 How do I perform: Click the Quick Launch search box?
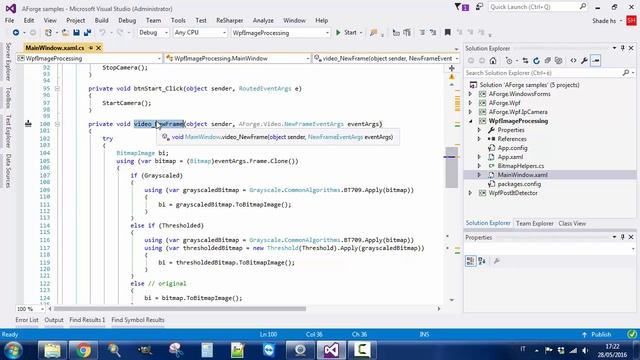(538, 7)
